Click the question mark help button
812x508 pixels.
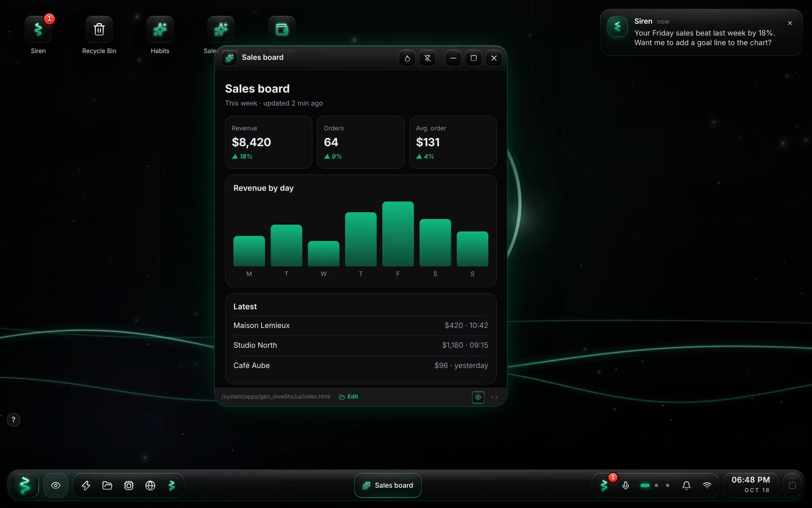click(x=14, y=420)
